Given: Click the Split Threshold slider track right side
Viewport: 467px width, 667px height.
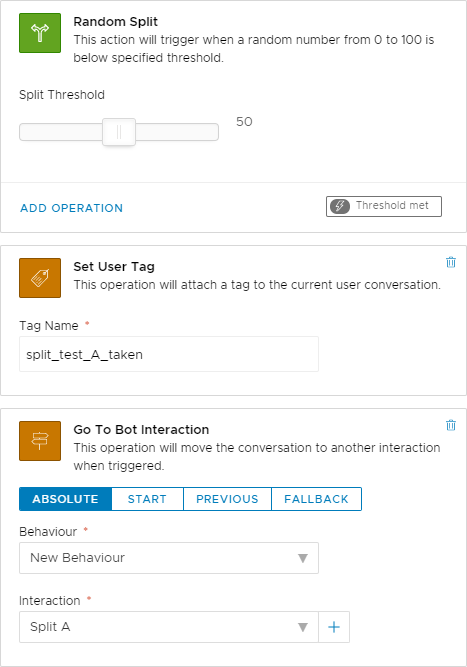Looking at the screenshot, I should point(177,132).
